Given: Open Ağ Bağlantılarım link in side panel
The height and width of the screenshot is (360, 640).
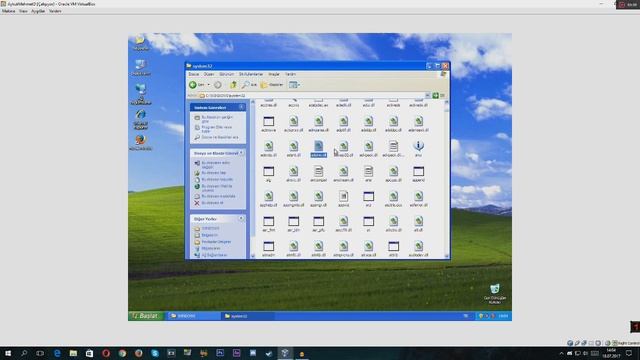Looking at the screenshot, I should (x=211, y=255).
